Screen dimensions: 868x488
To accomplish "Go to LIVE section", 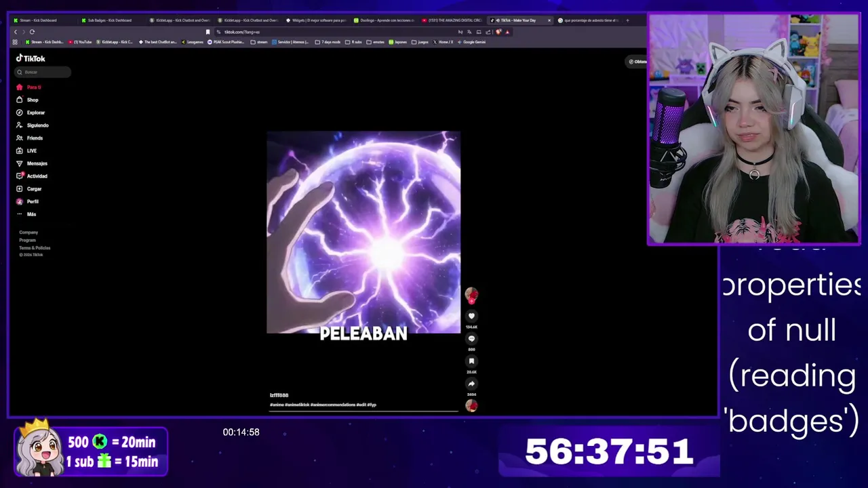I will pyautogui.click(x=27, y=150).
